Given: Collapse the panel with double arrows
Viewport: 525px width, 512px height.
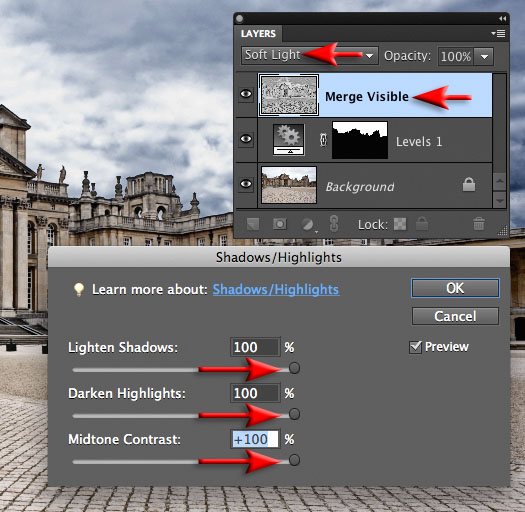Looking at the screenshot, I should coord(502,18).
